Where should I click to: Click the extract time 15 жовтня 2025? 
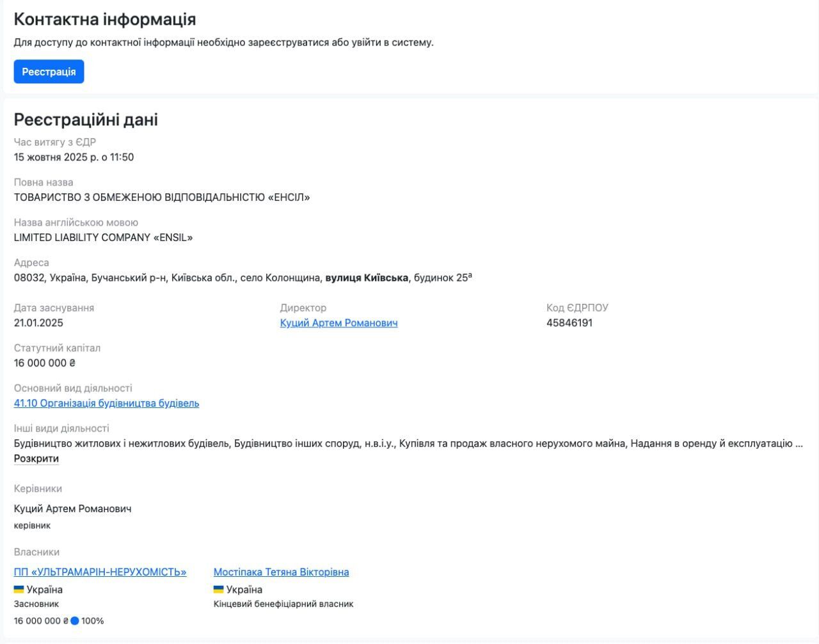(x=74, y=157)
